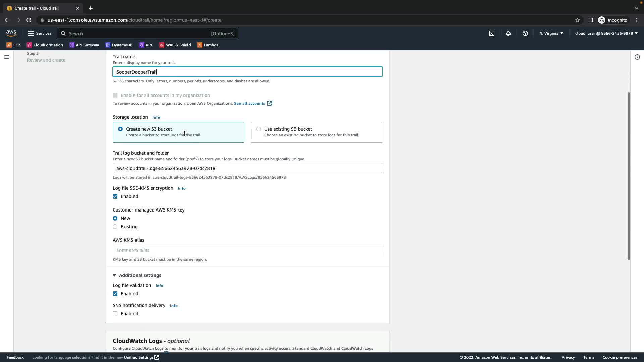Open DynamoDB from the favorites bar
The image size is (644, 362).
tap(119, 45)
